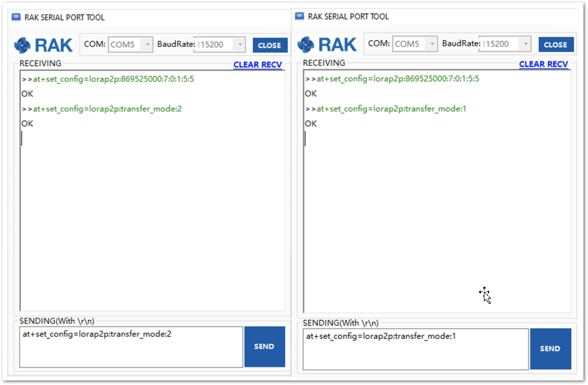Image resolution: width=588 pixels, height=385 pixels.
Task: Select the lorap2p:869525000 line in left log
Action: pos(108,79)
